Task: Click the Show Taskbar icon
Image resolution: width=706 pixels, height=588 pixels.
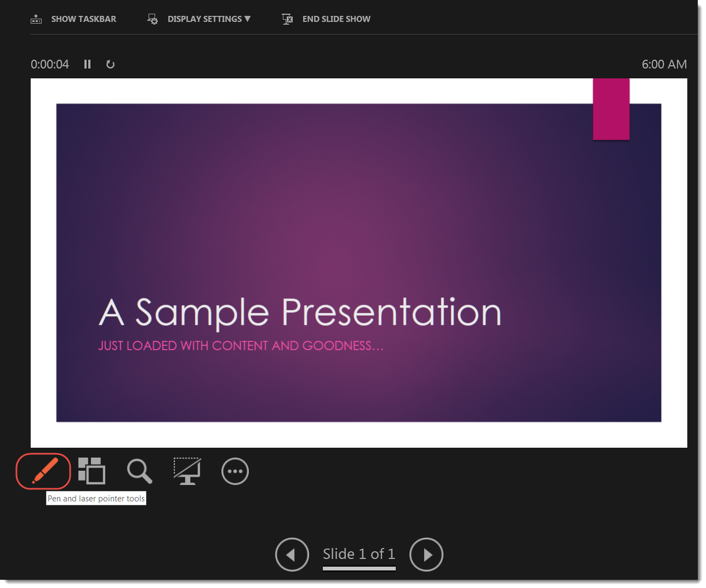Action: tap(36, 19)
